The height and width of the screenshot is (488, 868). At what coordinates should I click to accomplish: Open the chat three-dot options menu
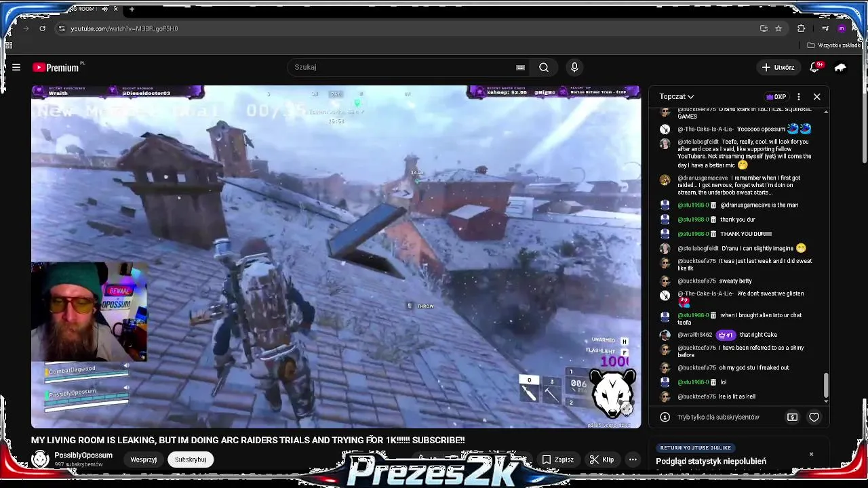pyautogui.click(x=798, y=96)
